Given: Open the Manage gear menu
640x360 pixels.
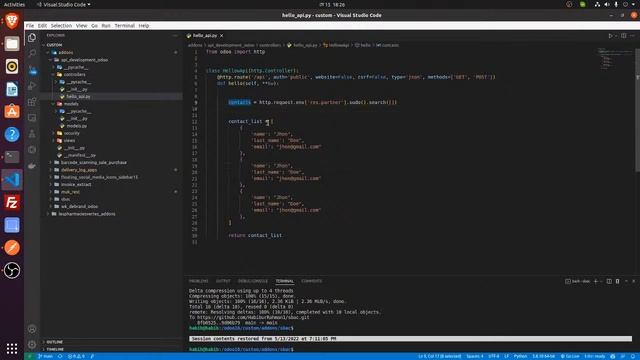Looking at the screenshot, I should pyautogui.click(x=32, y=344).
